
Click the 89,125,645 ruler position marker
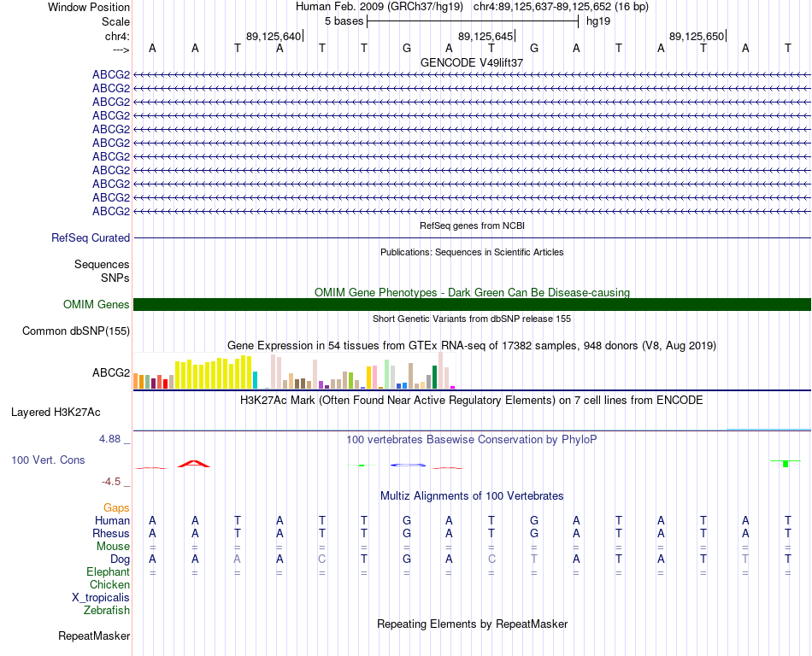(x=485, y=36)
